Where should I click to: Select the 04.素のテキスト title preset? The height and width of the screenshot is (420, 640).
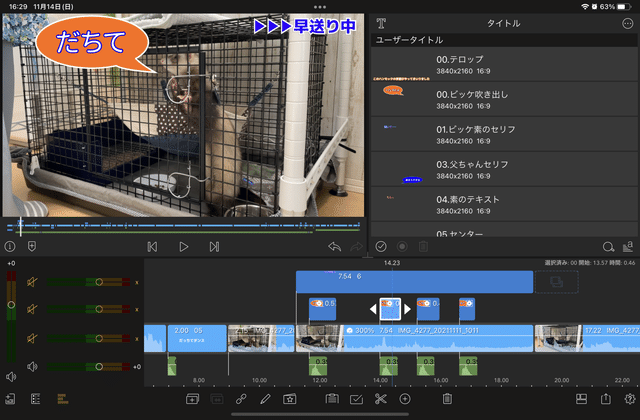point(504,205)
